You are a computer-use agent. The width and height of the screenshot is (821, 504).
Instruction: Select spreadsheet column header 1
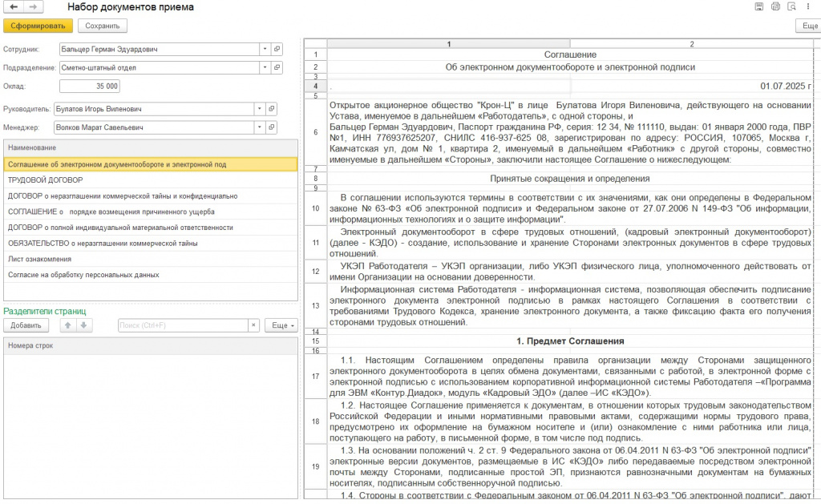tap(449, 44)
